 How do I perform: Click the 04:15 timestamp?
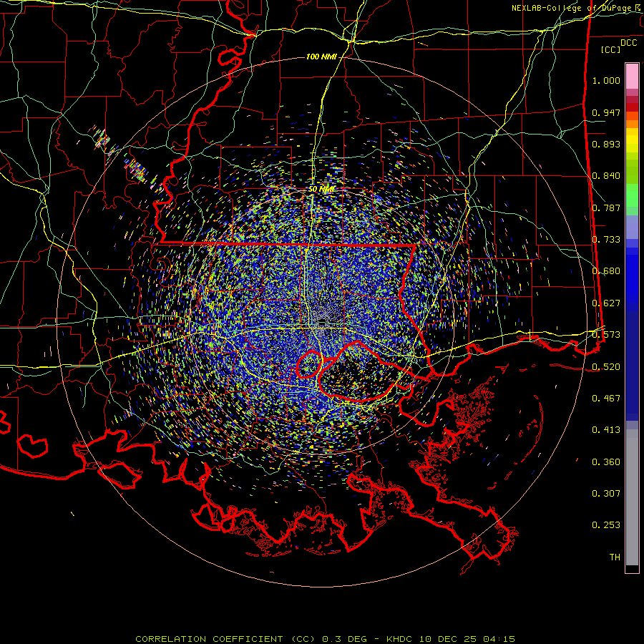coord(499,639)
